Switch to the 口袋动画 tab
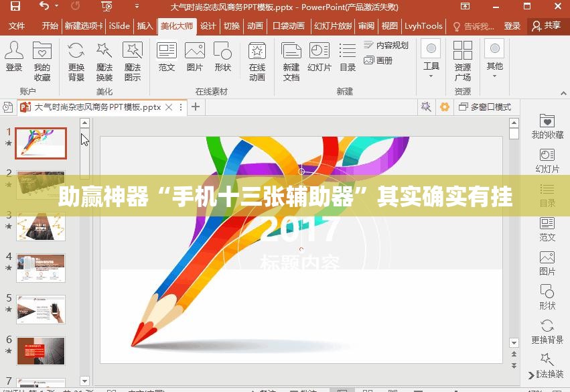The width and height of the screenshot is (570, 392). click(x=288, y=26)
